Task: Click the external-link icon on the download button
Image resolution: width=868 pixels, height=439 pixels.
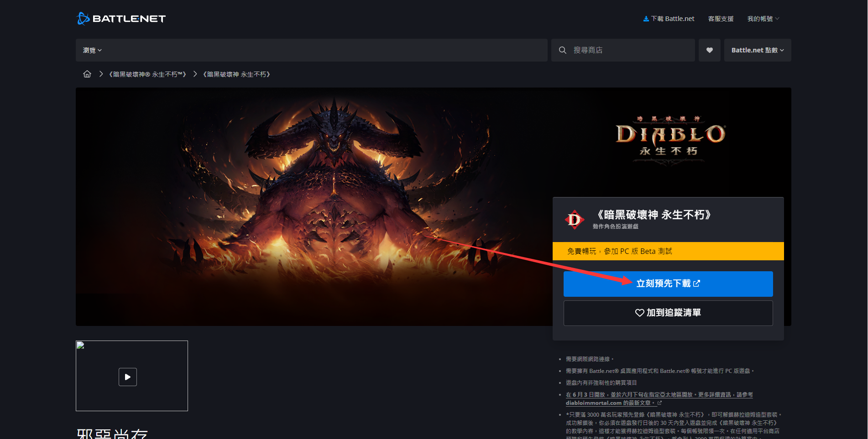Action: point(695,284)
